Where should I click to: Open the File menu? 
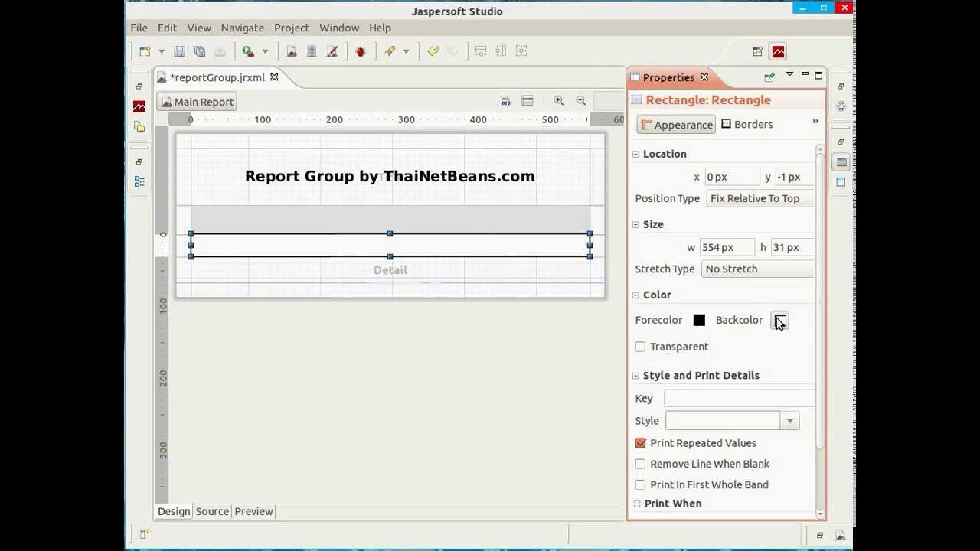(x=139, y=28)
